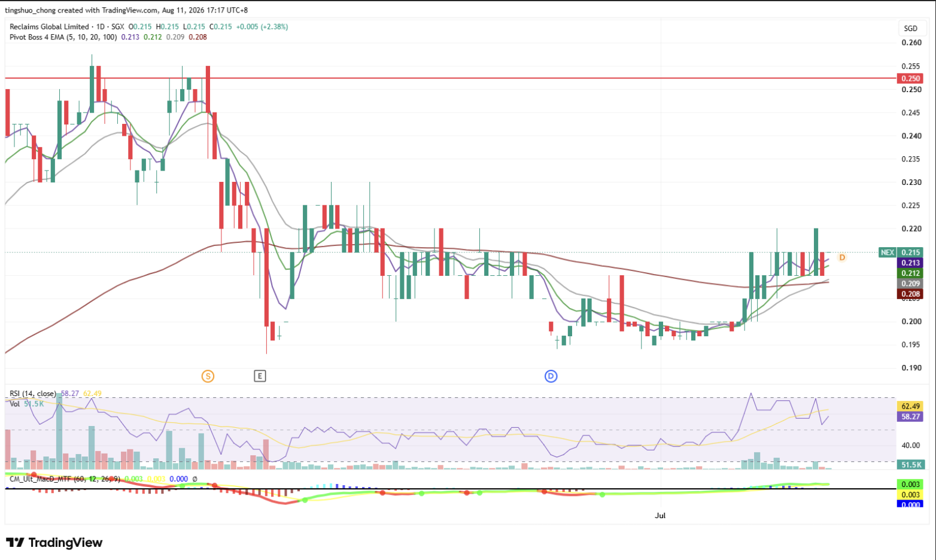The image size is (936, 560).
Task: Select the RSI (14, close) indicator legend
Action: tap(33, 394)
